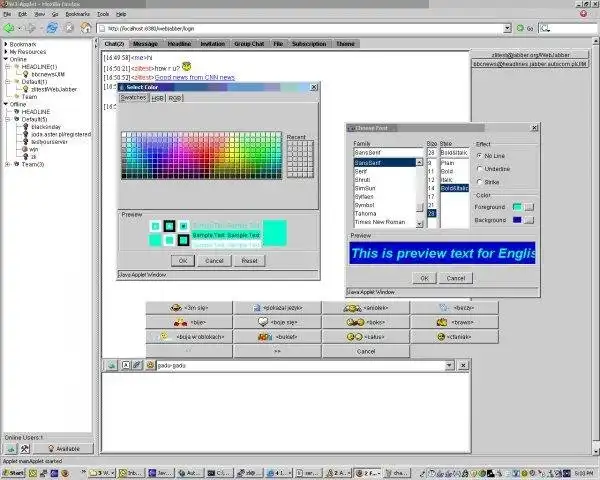Insert the 'bije' emoticon
The image size is (600, 480).
pyautogui.click(x=189, y=322)
